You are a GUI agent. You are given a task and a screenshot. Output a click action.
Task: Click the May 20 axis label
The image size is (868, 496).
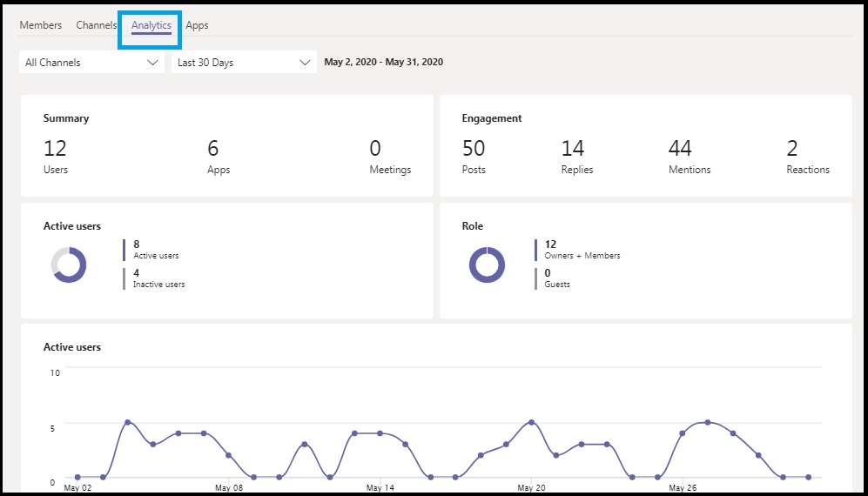coord(532,487)
